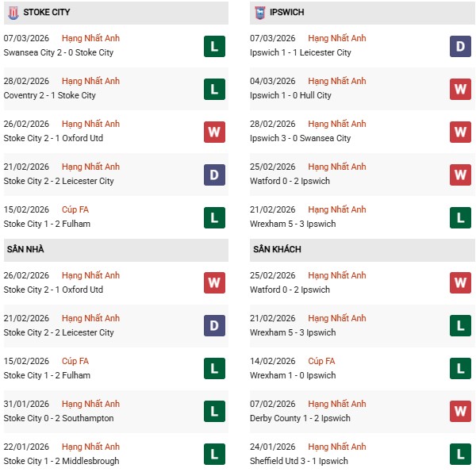Click the L badge for Swansea City 2-0 Stoke City
Image resolution: width=476 pixels, height=472 pixels.
point(214,46)
